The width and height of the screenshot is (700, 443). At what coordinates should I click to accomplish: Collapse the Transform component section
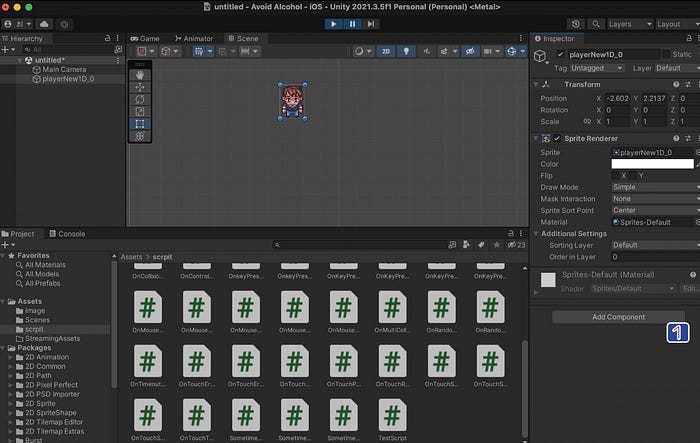(x=536, y=84)
